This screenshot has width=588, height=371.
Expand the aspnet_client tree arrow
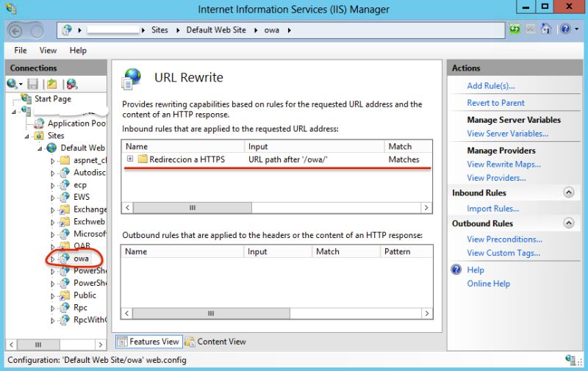[52, 161]
